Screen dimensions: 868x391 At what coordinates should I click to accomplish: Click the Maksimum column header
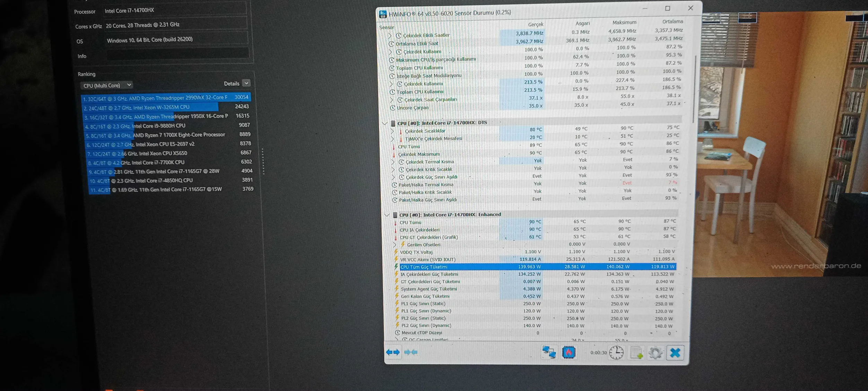(x=624, y=22)
